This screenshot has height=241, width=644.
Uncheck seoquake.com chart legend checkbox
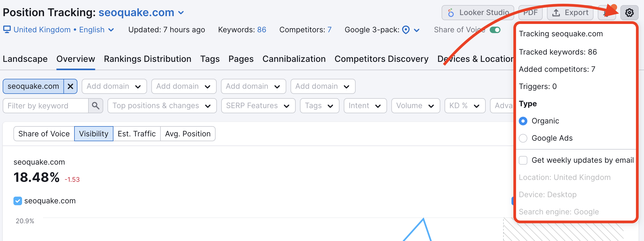(18, 201)
